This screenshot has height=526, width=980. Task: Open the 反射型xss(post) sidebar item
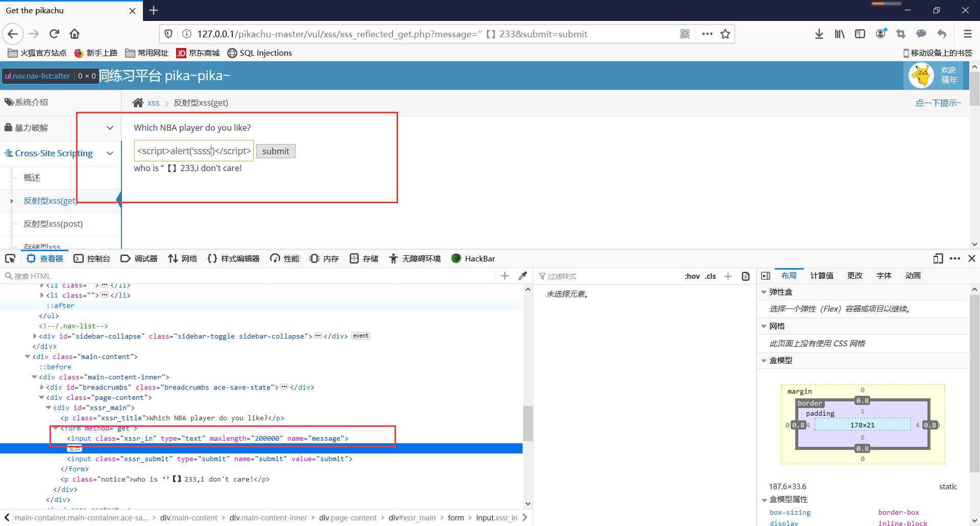(53, 224)
